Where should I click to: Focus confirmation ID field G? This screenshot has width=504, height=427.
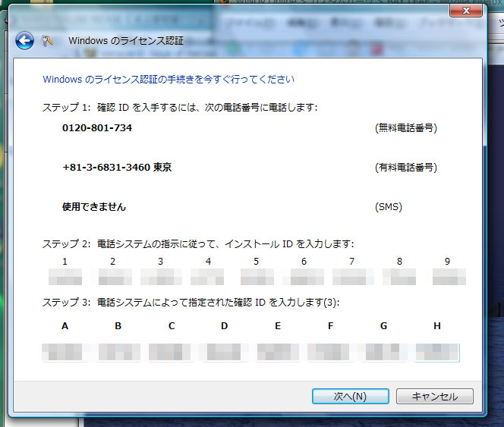coord(383,353)
